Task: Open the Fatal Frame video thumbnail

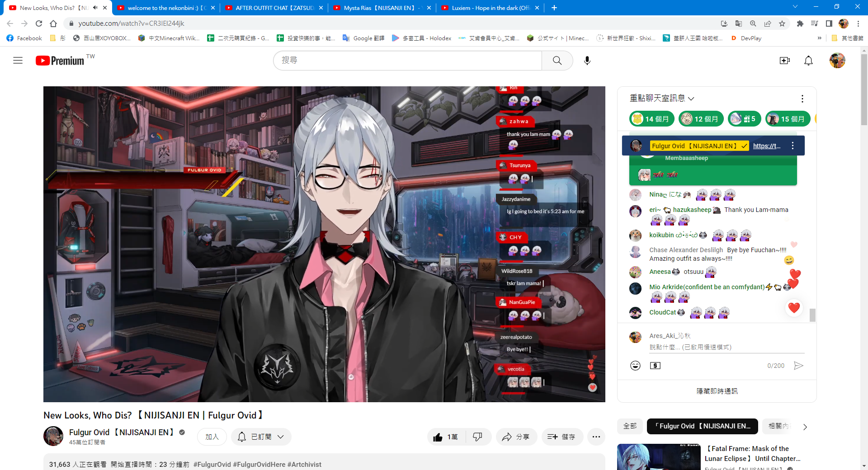Action: point(659,457)
